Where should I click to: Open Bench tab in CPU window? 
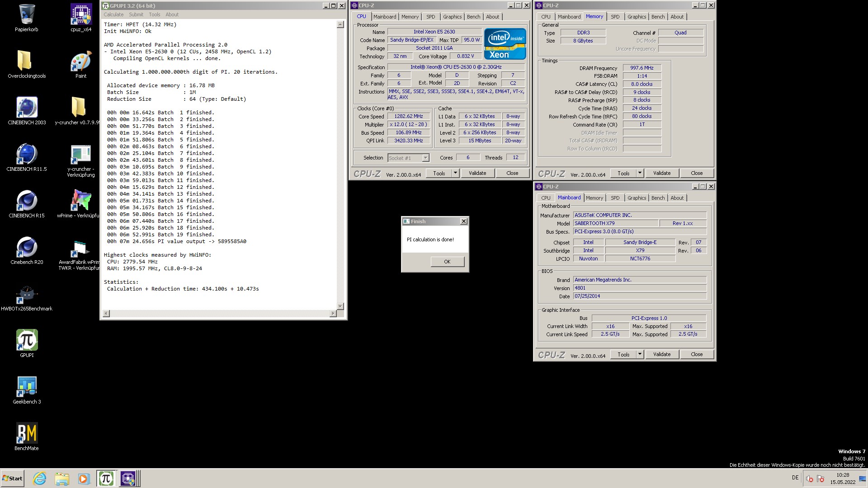coord(473,17)
